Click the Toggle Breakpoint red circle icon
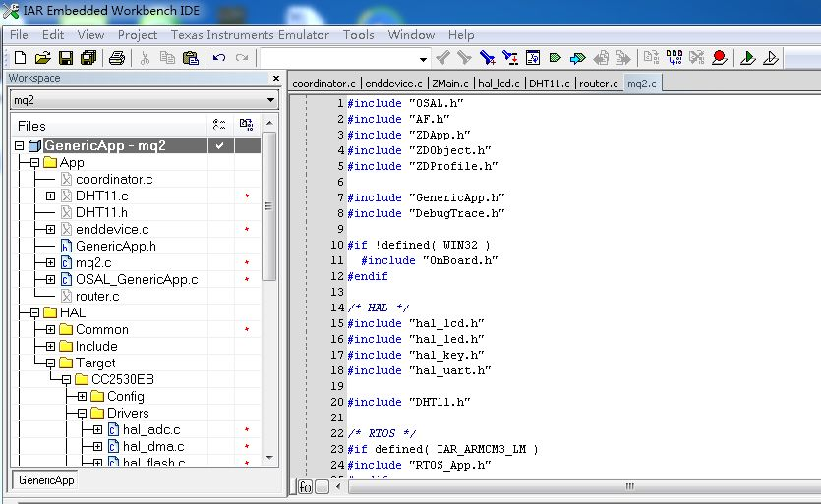Screen dimensions: 821x504 coord(719,58)
